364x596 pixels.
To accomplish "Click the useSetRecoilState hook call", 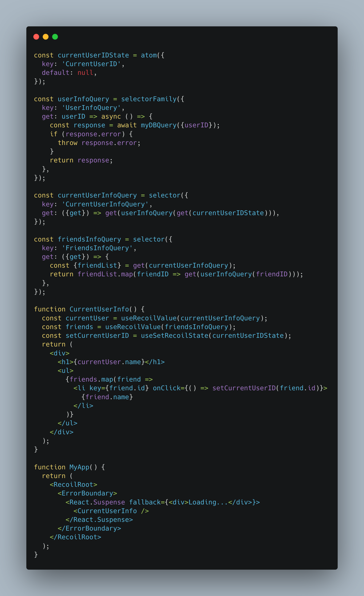I will (174, 336).
